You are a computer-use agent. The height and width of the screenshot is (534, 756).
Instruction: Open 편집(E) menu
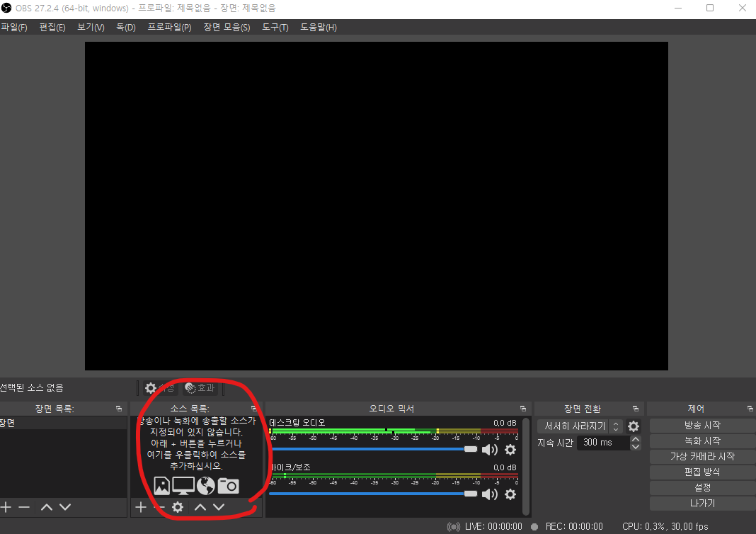click(52, 27)
